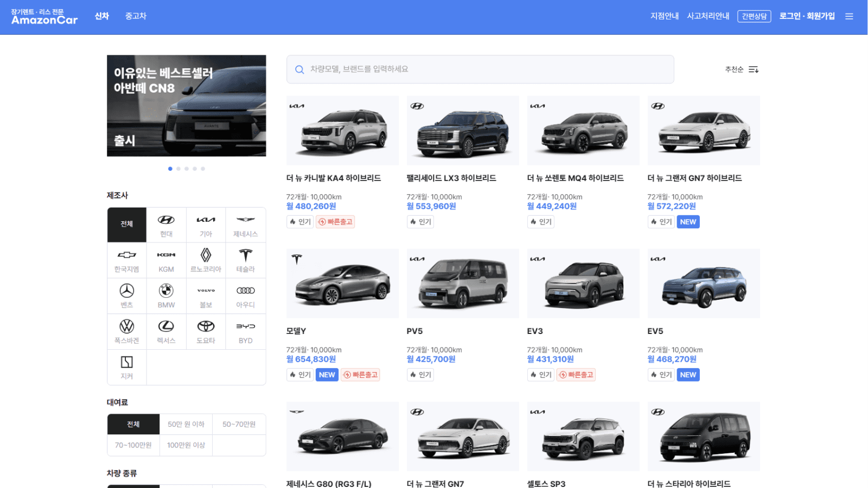Viewport: 868px width, 488px height.
Task: Select the 전체 manufacturer filter
Action: coord(127,225)
